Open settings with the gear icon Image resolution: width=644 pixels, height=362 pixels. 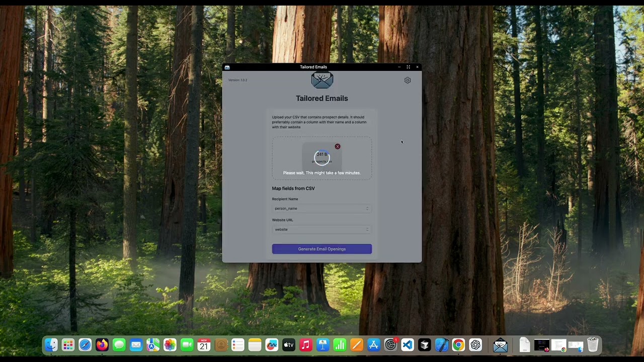point(408,80)
